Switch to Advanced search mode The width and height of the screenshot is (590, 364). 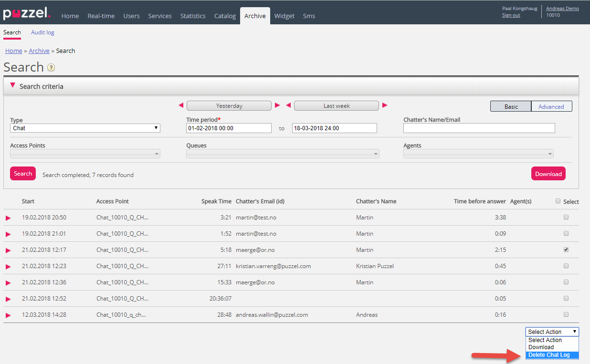(x=551, y=107)
